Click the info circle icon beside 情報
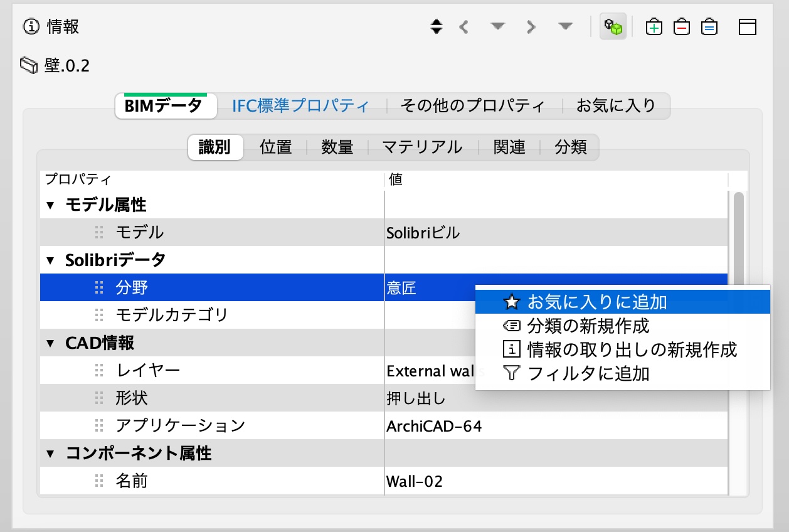 tap(31, 27)
